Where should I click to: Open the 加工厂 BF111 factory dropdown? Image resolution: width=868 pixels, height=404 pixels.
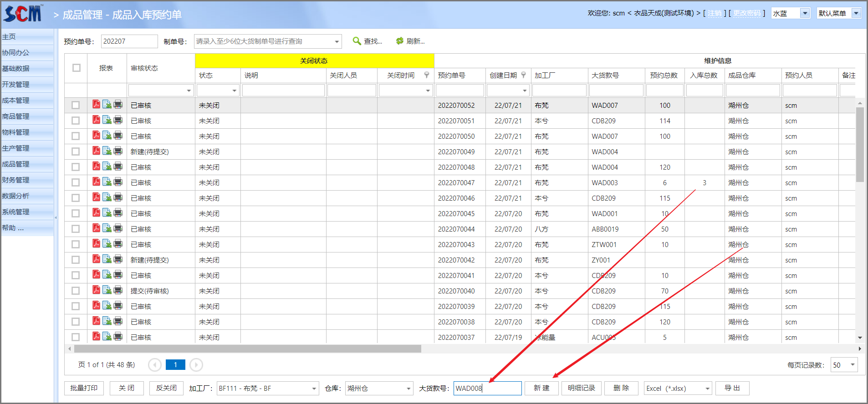tap(314, 389)
